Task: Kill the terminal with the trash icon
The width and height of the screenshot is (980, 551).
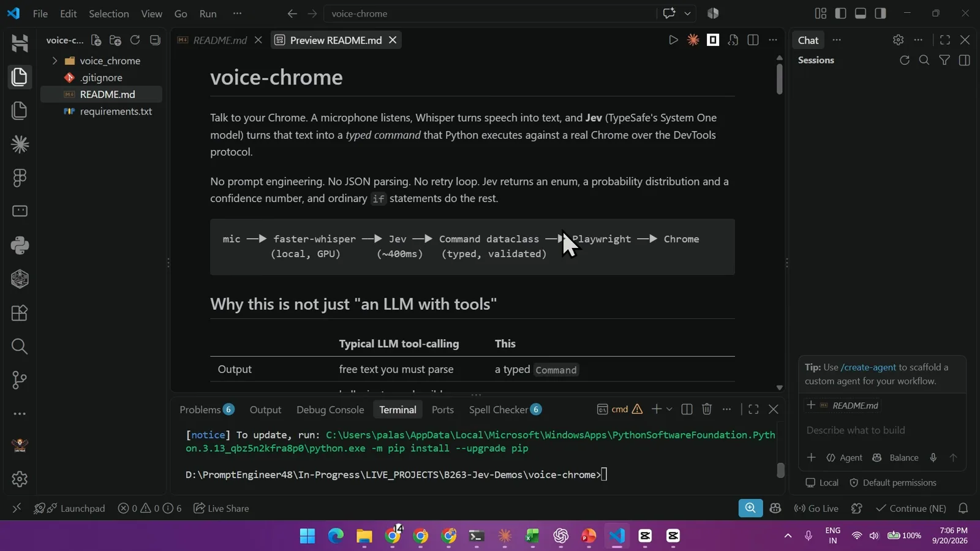Action: (x=707, y=410)
